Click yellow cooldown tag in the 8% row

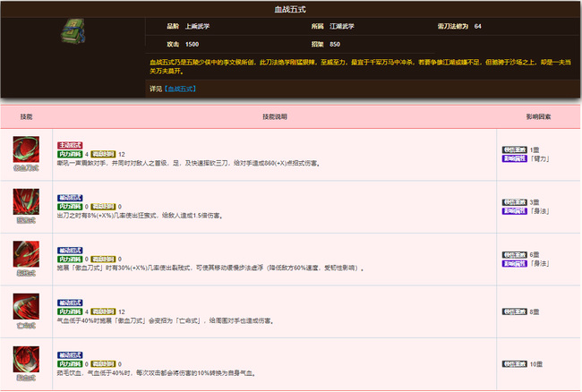click(103, 207)
